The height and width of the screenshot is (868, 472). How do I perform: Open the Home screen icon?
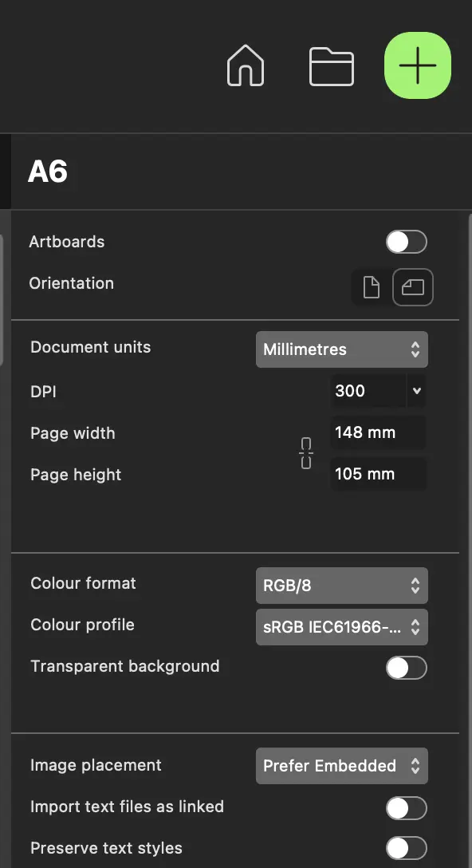pos(246,66)
